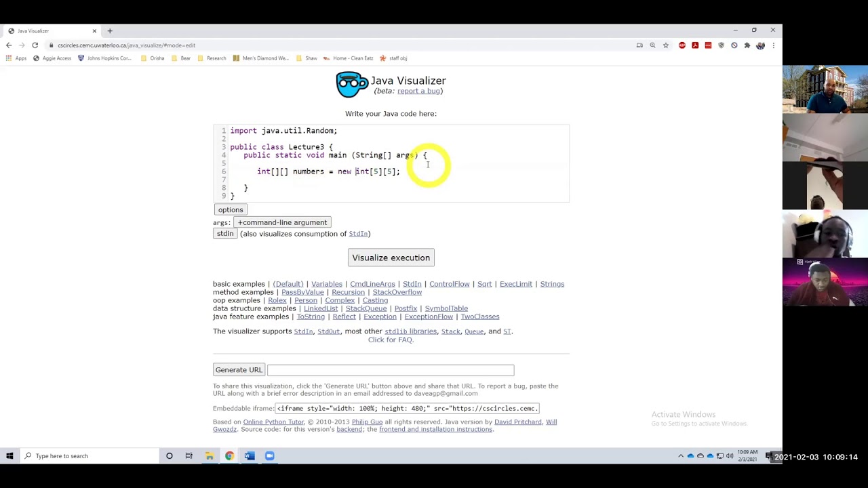Open the StdIn link beside stdin button
Viewport: 868px width, 488px height.
click(358, 234)
